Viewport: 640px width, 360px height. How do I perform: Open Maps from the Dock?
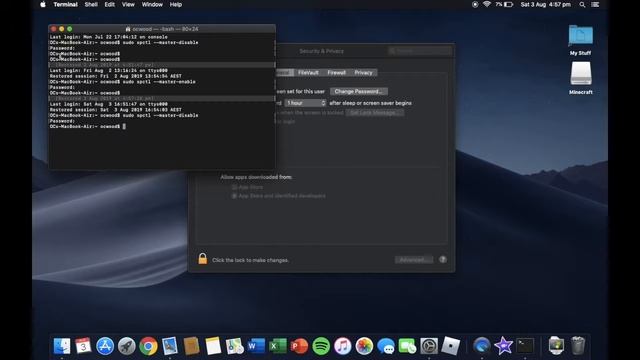tap(235, 346)
